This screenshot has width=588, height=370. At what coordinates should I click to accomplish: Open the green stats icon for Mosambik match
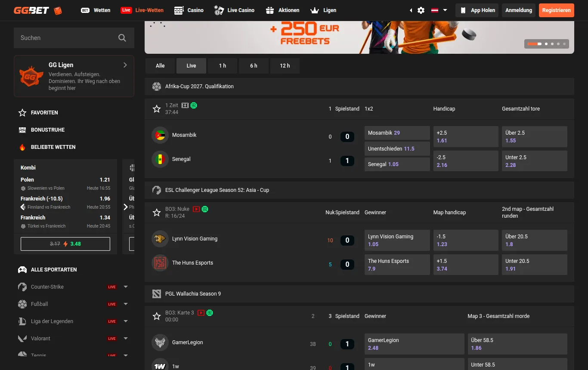pos(194,105)
